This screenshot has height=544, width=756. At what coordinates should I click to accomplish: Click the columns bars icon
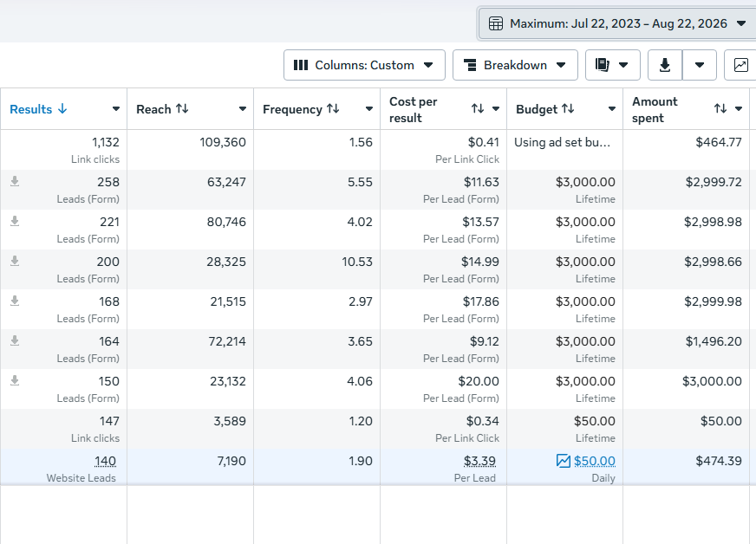coord(301,65)
